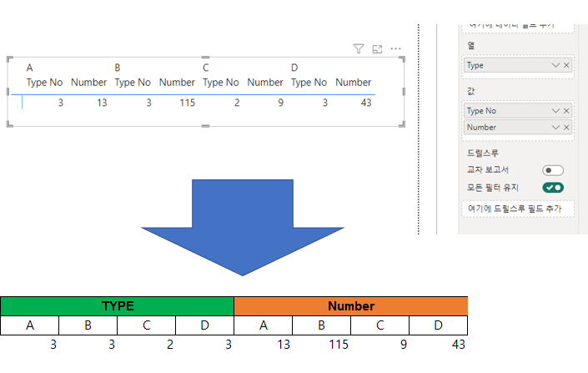Click the 열 section label
588x373 pixels.
(471, 46)
